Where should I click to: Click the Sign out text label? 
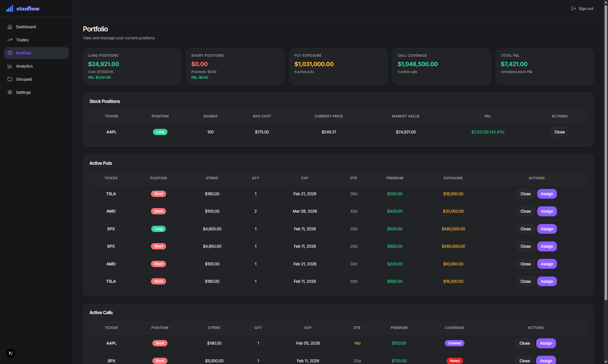click(585, 8)
